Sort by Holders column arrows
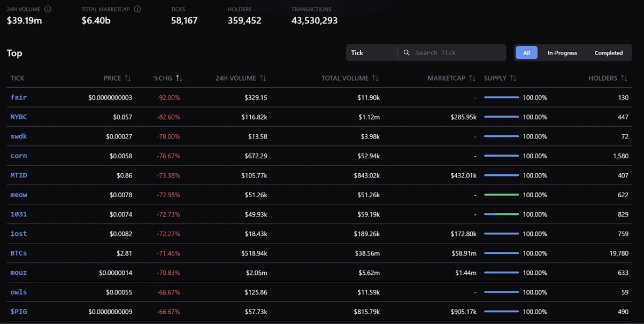This screenshot has height=324, width=644. [x=624, y=78]
